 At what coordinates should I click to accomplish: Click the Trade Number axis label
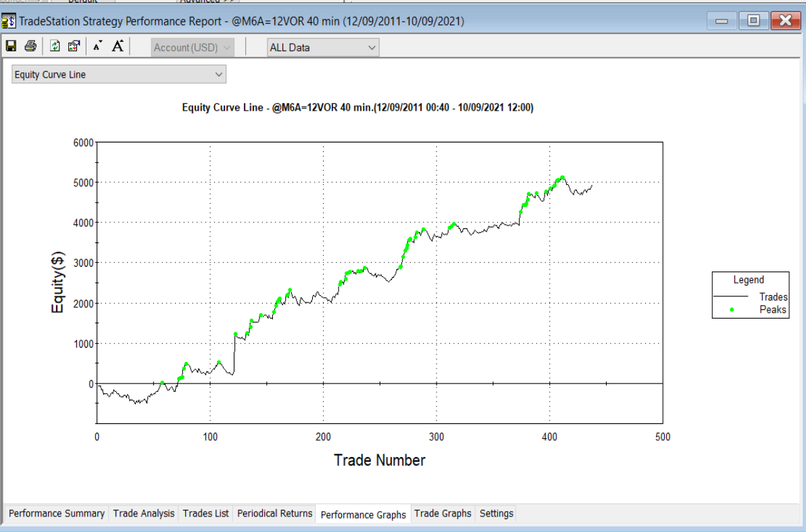coord(380,460)
